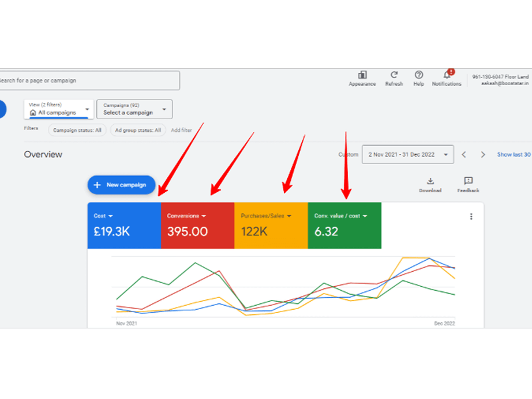Open the Feedback icon

point(468,182)
